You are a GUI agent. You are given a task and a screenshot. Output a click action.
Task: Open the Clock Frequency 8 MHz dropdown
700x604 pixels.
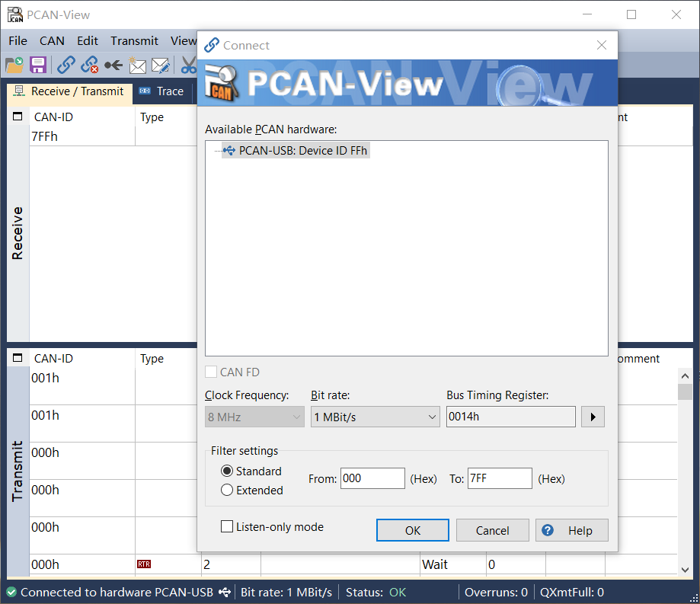point(254,417)
